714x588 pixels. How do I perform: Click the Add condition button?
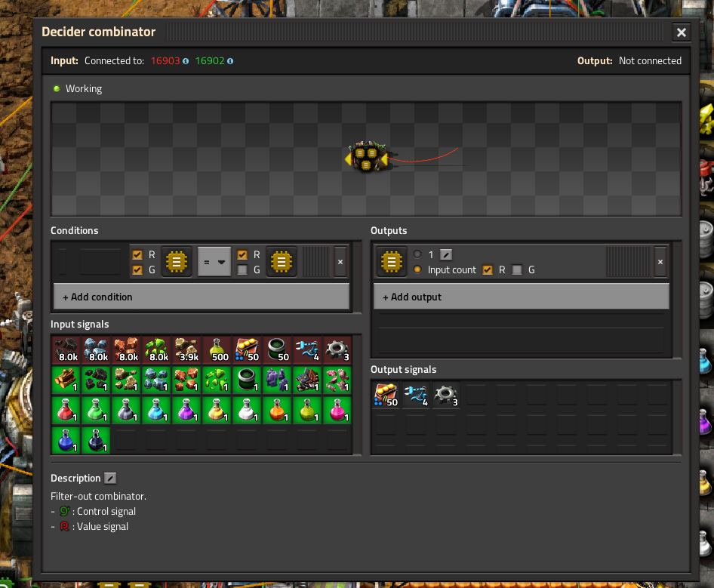click(202, 297)
